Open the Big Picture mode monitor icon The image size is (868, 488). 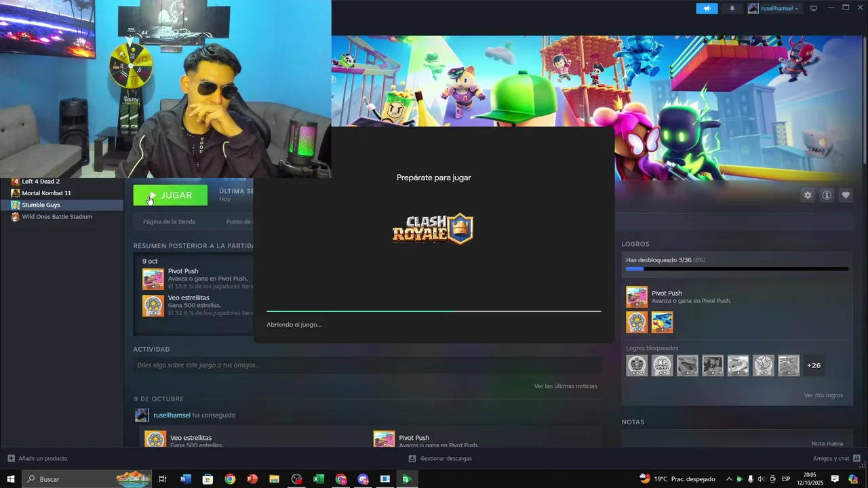[x=814, y=8]
